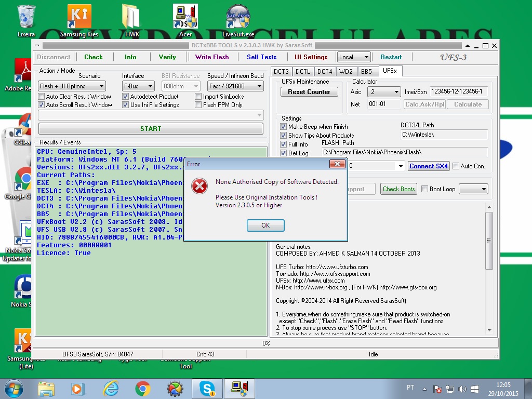Click the FLASH Path input field

pyautogui.click(x=404, y=152)
